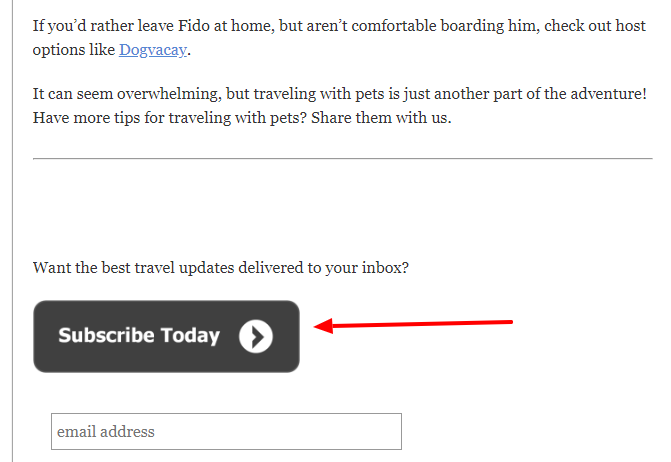Click the 'Subscribe Today' label text inside the button

point(139,336)
